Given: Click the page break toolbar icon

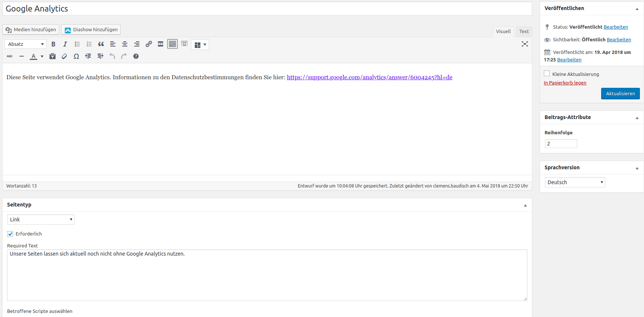Looking at the screenshot, I should pyautogui.click(x=184, y=44).
